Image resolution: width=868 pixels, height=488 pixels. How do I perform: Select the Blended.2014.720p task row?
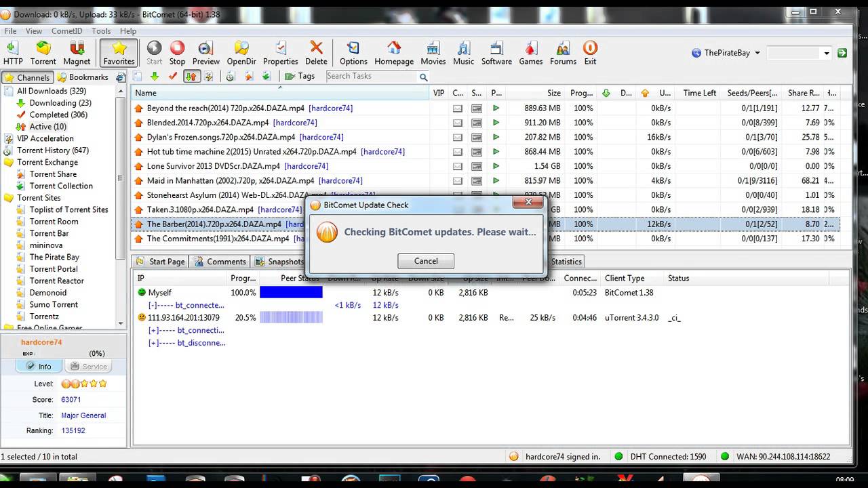click(x=485, y=123)
